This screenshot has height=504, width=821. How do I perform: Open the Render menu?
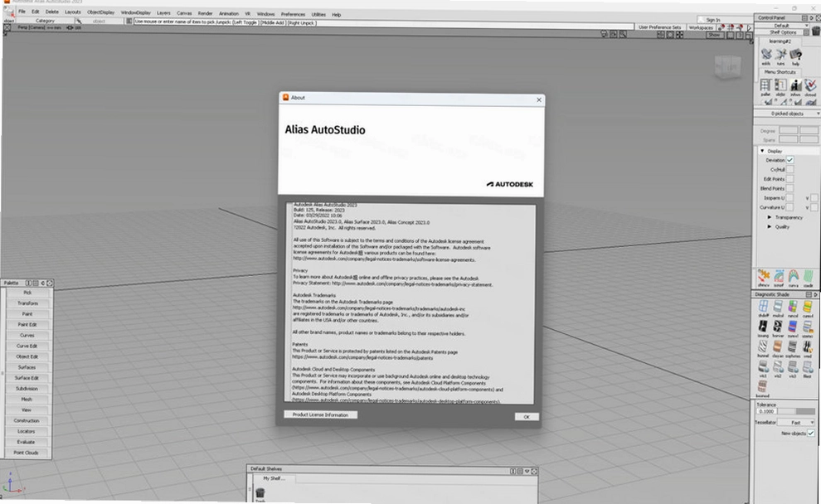(x=206, y=13)
